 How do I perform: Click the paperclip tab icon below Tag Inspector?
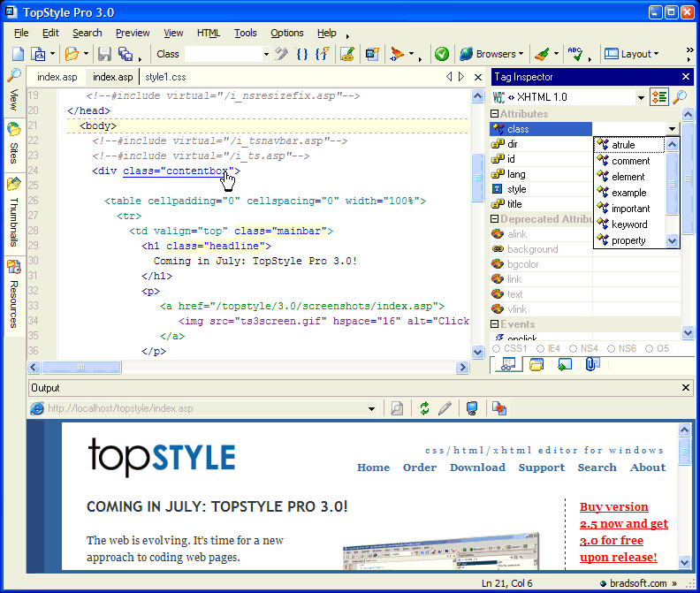point(592,365)
